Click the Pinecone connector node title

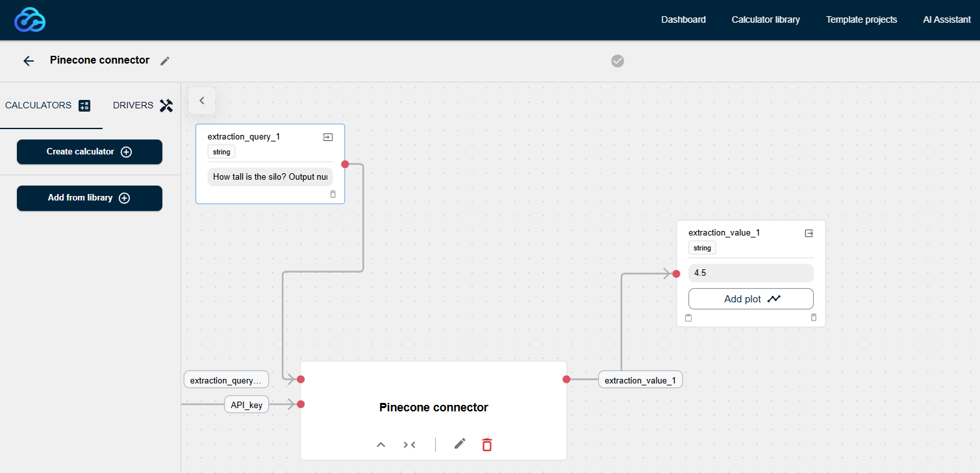pyautogui.click(x=434, y=407)
